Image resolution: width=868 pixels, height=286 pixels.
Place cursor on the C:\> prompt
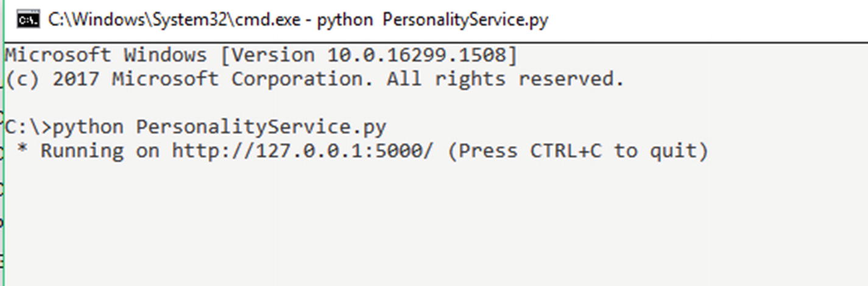[x=28, y=127]
